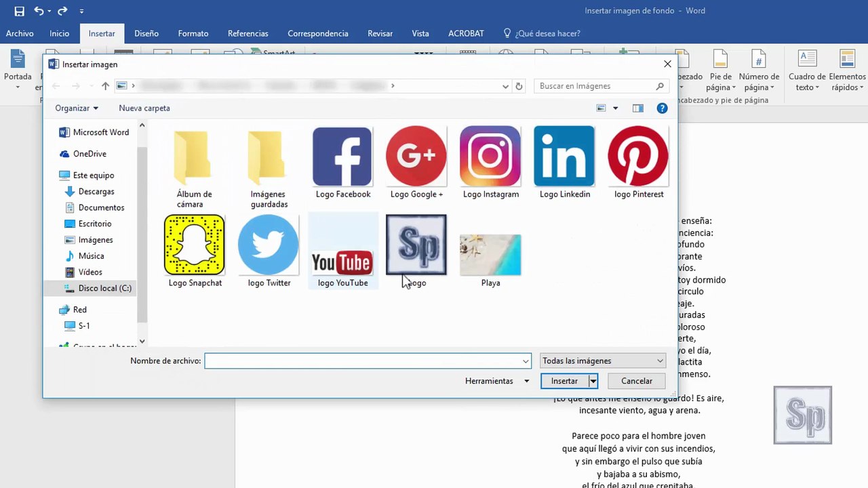Open help with the blue question icon
The width and height of the screenshot is (868, 488).
click(662, 108)
